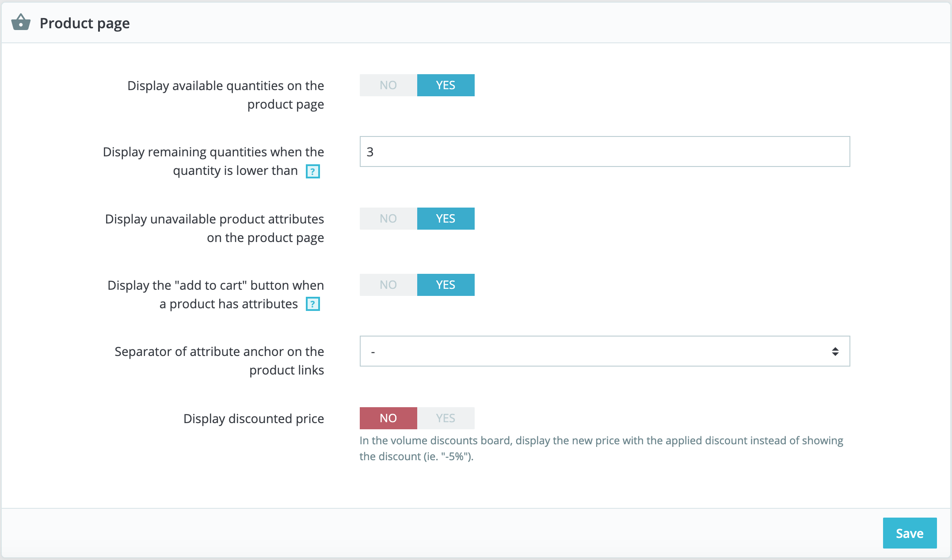The width and height of the screenshot is (952, 560).
Task: Click the Product page panel heading
Action: point(85,23)
